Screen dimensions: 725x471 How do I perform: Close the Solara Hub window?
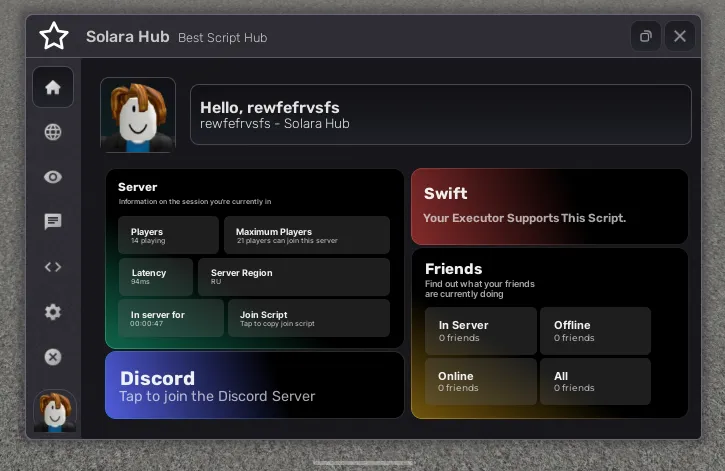coord(680,36)
